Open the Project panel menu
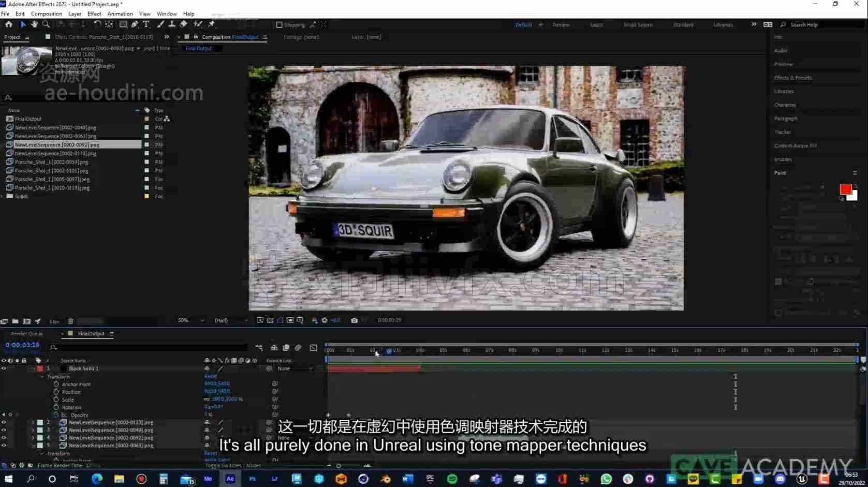The image size is (868, 487). tap(27, 37)
